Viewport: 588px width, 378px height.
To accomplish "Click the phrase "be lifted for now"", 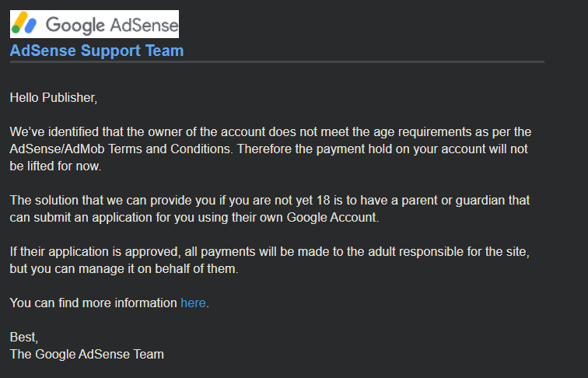I will [56, 166].
